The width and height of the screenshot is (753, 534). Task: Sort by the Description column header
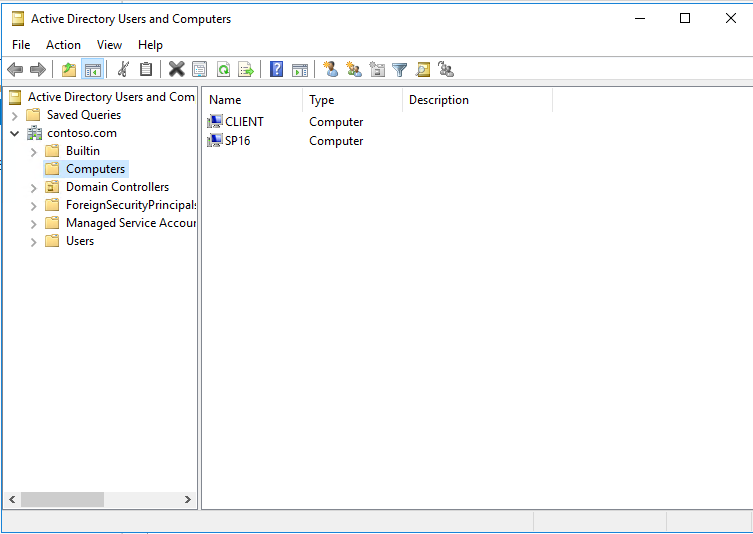(478, 100)
